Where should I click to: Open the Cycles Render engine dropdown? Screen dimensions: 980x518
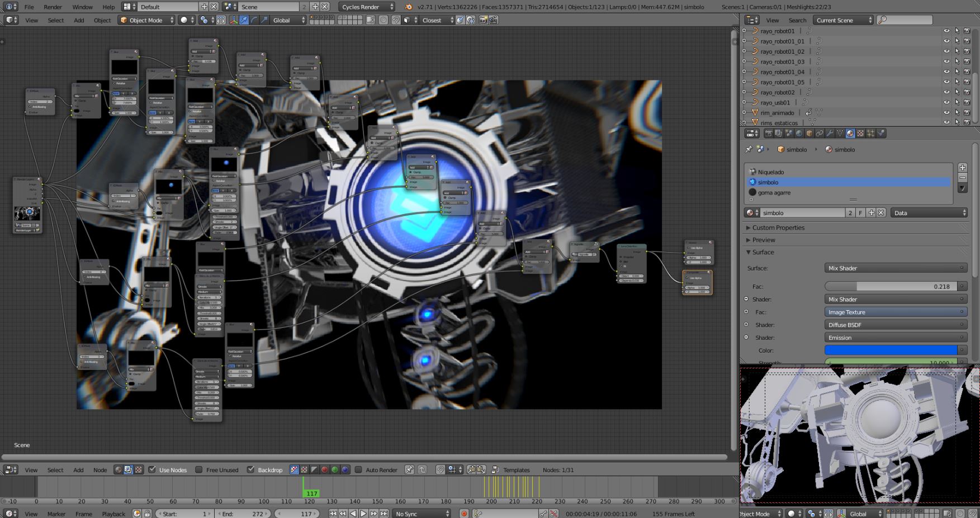pyautogui.click(x=366, y=7)
